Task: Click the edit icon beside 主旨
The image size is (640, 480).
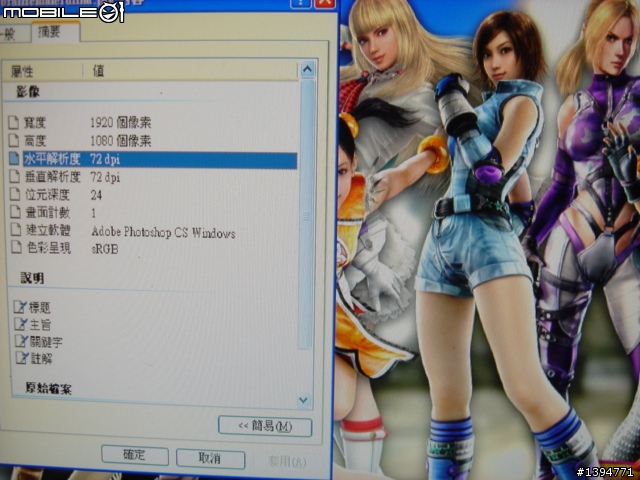Action: [21, 324]
